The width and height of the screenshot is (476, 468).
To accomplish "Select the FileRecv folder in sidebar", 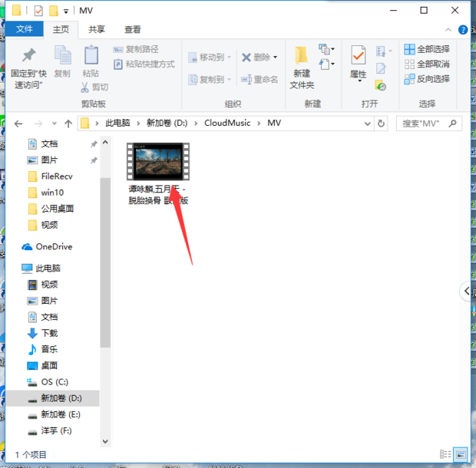I will tap(58, 176).
